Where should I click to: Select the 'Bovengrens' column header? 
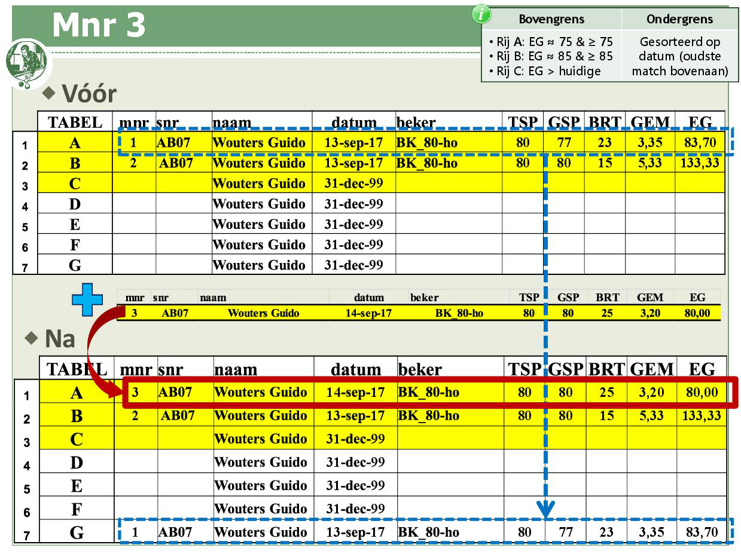click(551, 19)
